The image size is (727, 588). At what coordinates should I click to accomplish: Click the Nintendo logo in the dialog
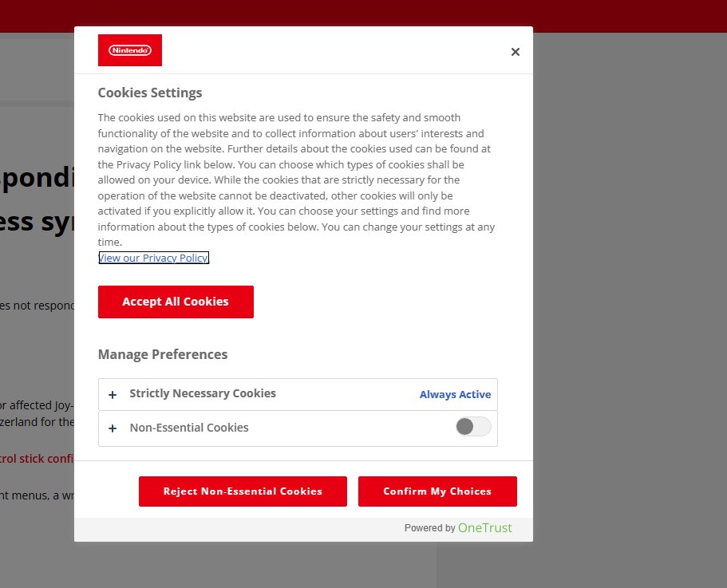coord(130,50)
